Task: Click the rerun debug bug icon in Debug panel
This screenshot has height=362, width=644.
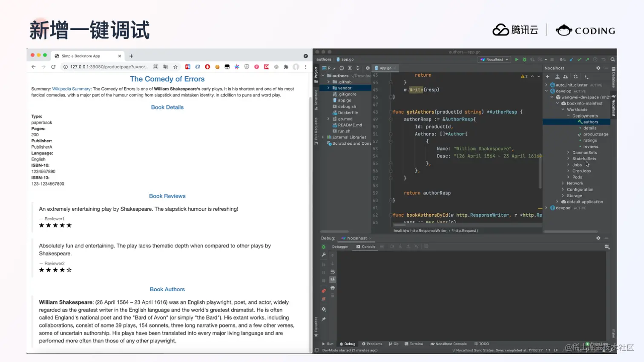Action: 324,247
